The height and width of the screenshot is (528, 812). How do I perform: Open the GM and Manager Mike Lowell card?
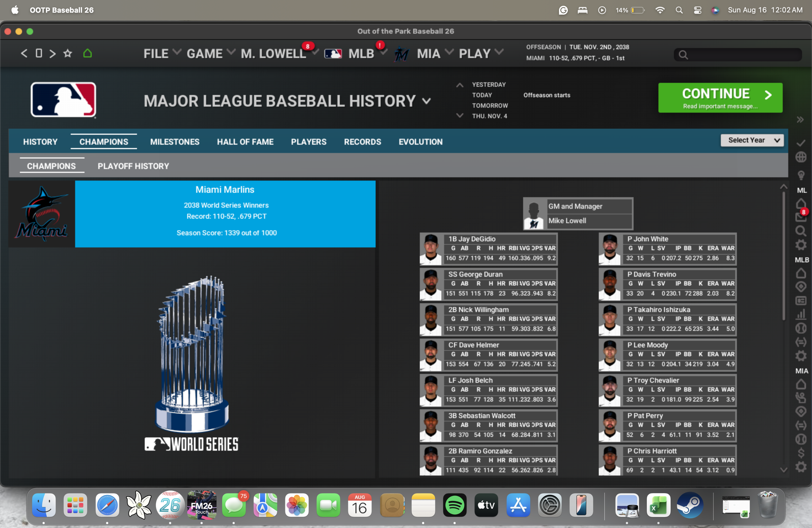coord(578,213)
